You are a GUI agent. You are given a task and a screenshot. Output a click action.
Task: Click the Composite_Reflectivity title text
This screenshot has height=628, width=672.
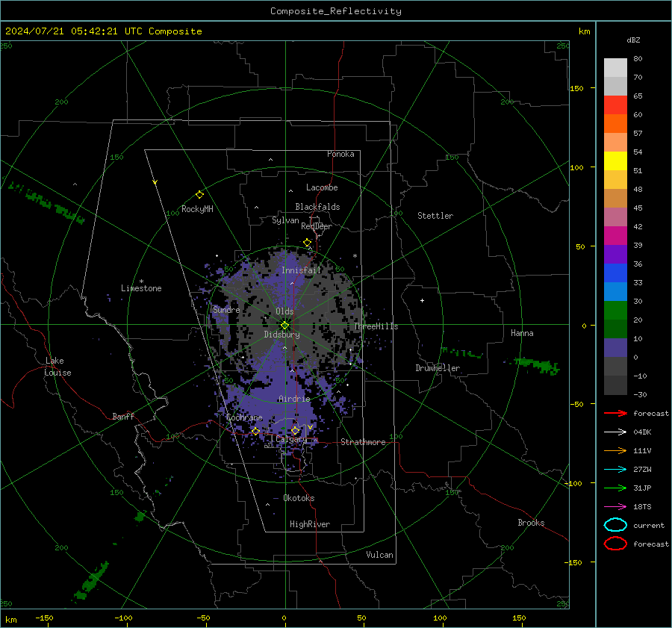tap(335, 11)
